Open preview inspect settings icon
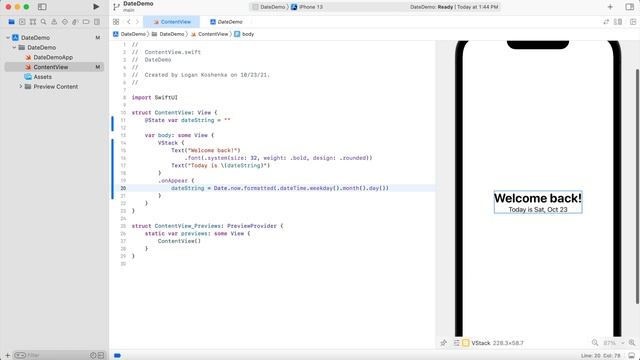The height and width of the screenshot is (360, 640). point(457,343)
